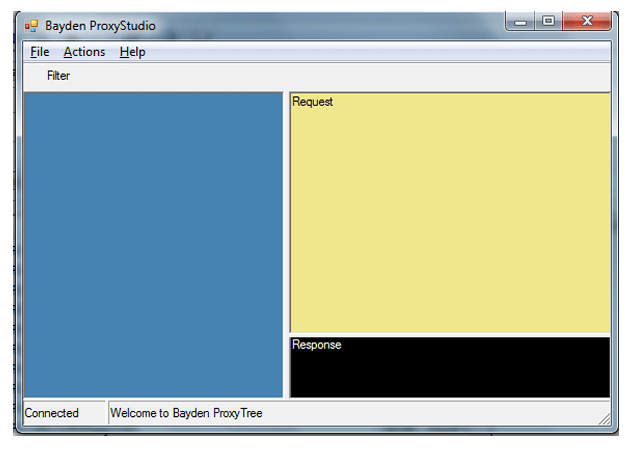Close the Bayden ProxyStudio window

pos(587,21)
